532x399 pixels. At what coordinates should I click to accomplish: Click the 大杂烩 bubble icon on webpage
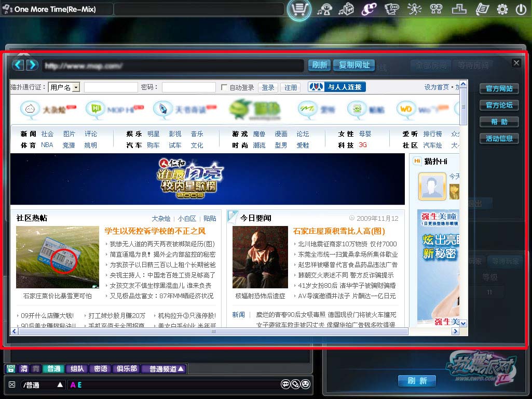(30, 109)
